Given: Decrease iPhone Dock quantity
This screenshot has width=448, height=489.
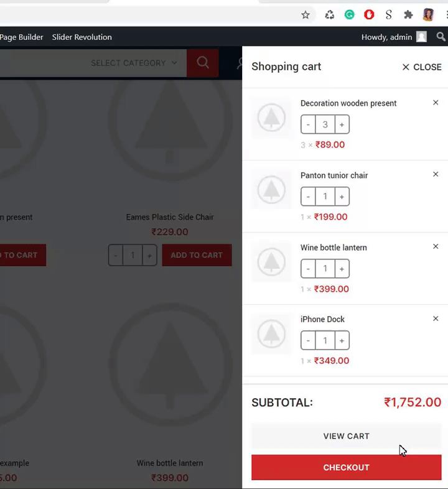Looking at the screenshot, I should pos(308,340).
